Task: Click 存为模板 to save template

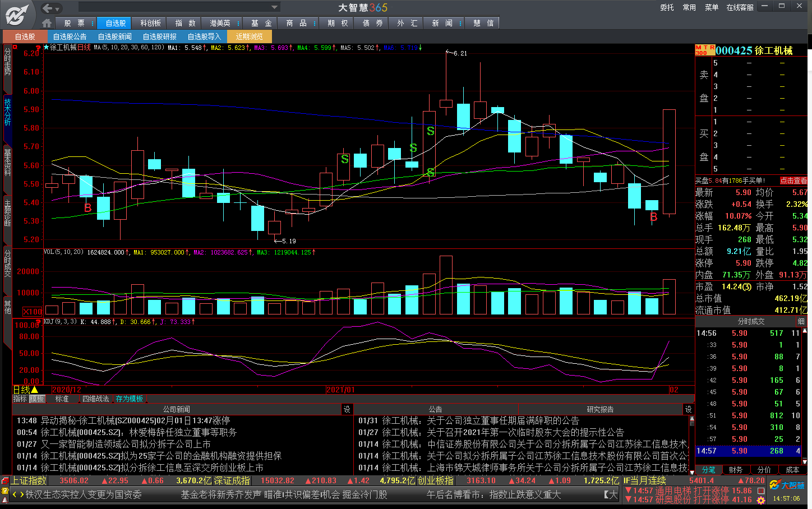Action: pos(130,399)
